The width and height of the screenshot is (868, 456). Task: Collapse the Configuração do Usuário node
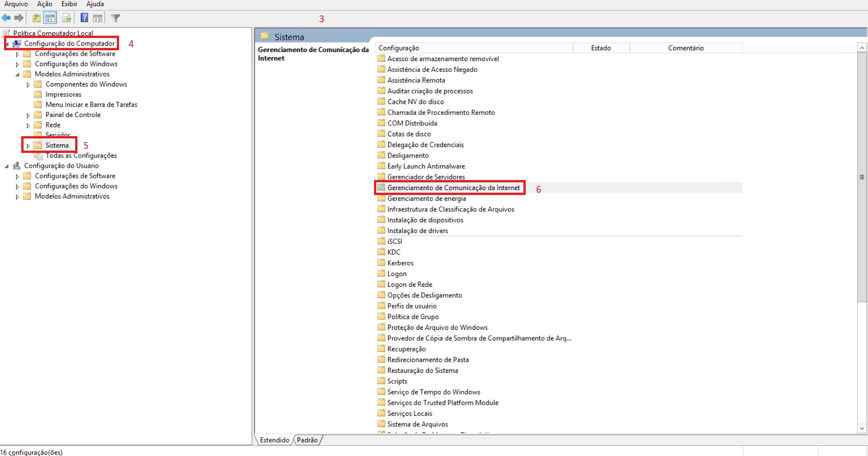pos(7,166)
